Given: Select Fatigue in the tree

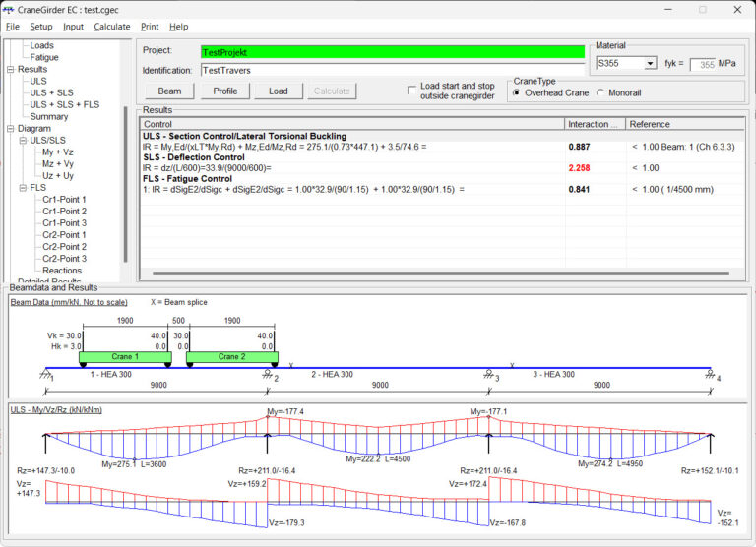Looking at the screenshot, I should [44, 57].
